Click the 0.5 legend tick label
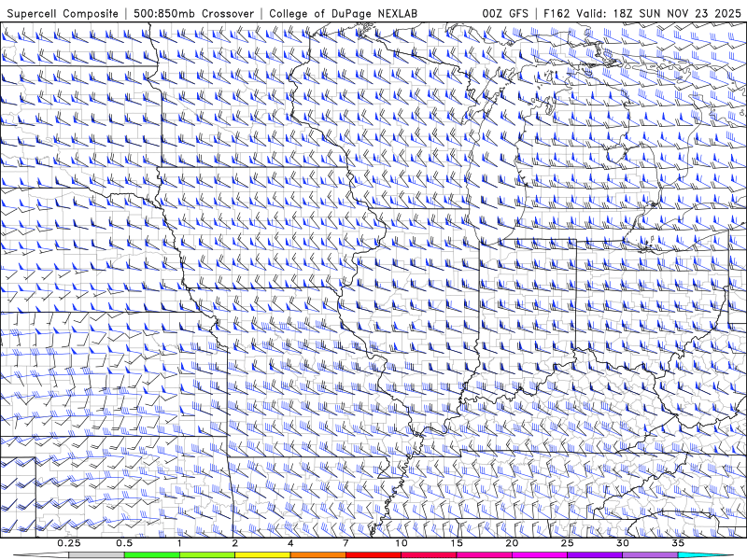The width and height of the screenshot is (747, 560). 124,543
